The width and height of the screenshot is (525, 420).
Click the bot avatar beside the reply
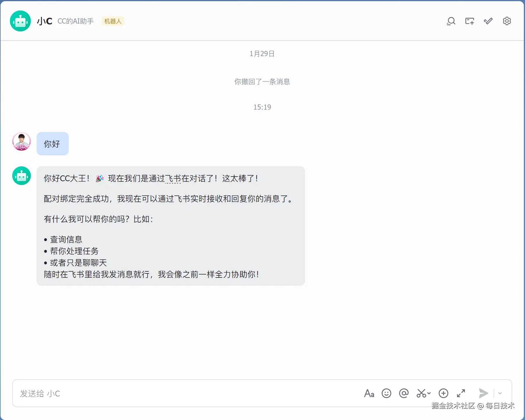tap(22, 176)
